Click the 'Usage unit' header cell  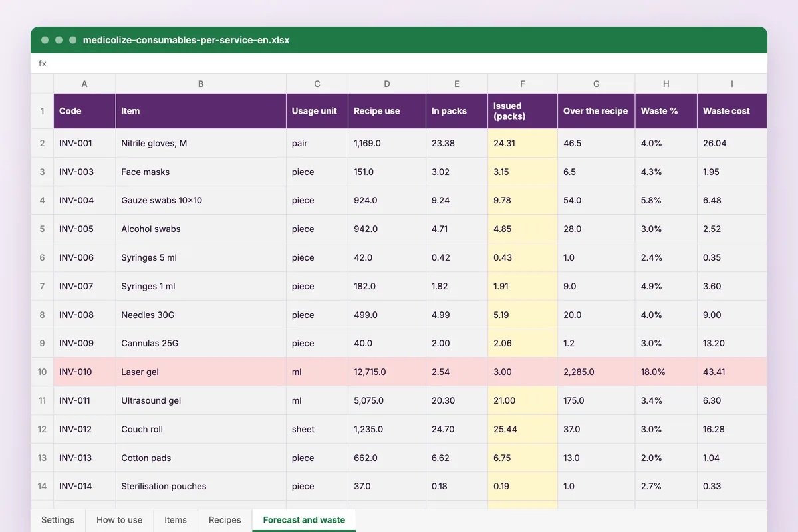[x=317, y=111]
